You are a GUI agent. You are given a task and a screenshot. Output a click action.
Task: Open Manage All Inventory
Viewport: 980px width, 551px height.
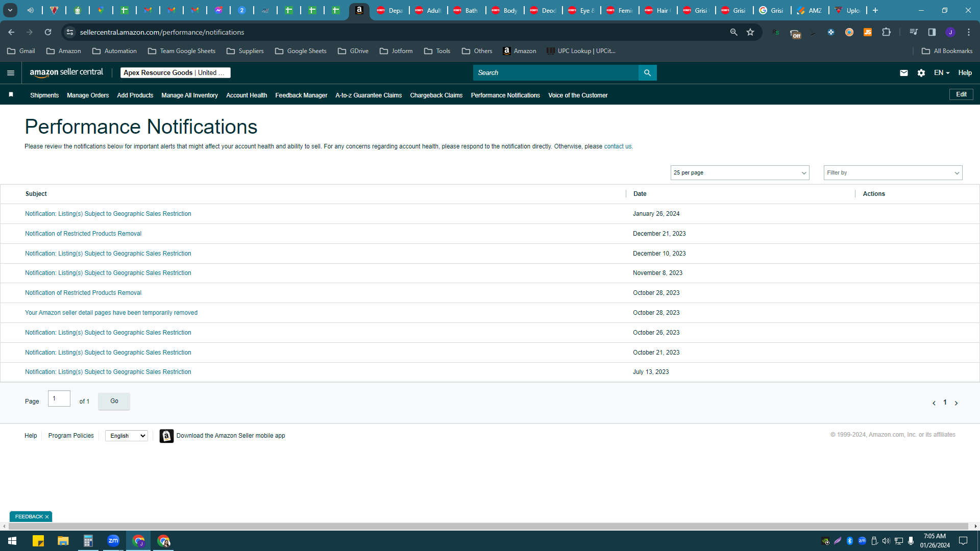point(189,95)
